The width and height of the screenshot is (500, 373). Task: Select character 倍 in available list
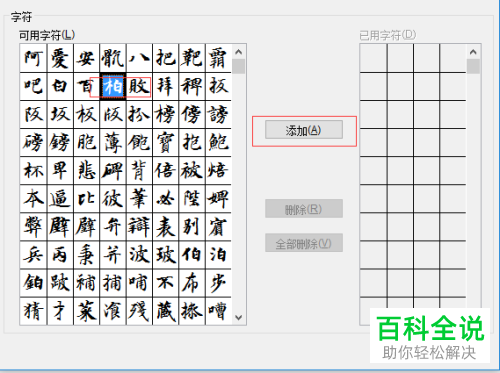point(166,171)
